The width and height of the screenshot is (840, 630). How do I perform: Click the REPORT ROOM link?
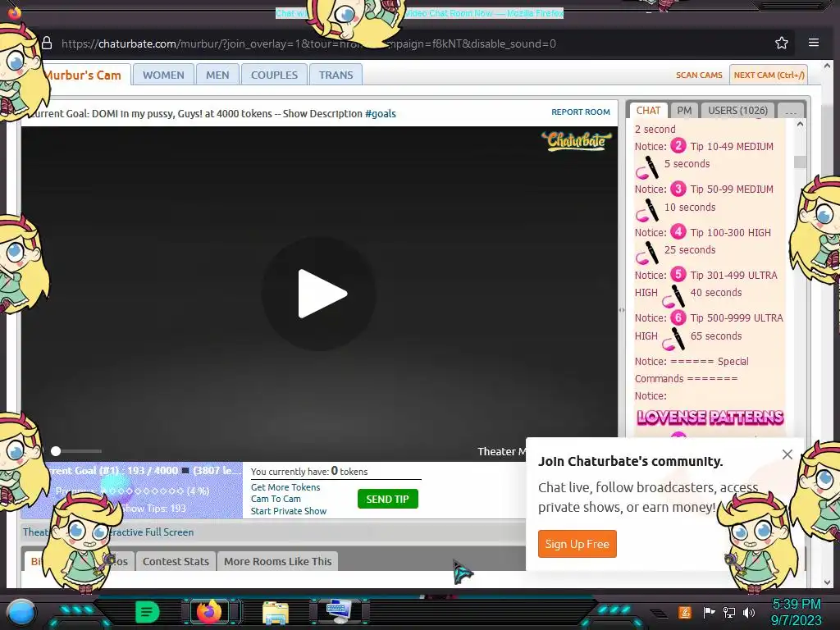[581, 112]
